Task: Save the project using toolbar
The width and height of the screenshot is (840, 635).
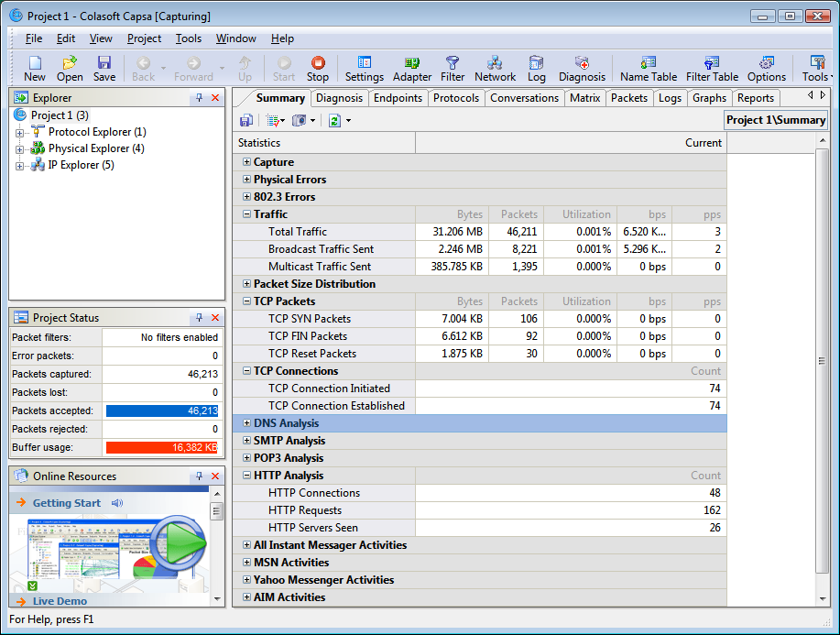Action: click(x=104, y=69)
